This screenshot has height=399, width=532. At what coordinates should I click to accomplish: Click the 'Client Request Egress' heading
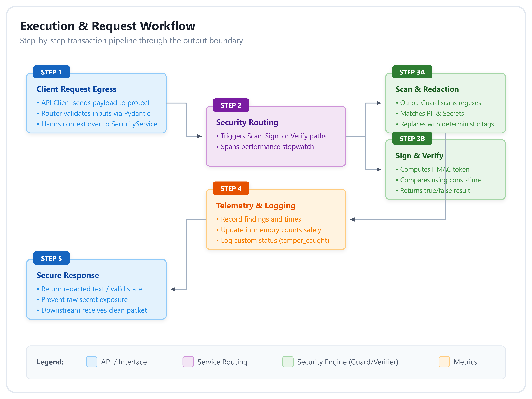point(77,89)
